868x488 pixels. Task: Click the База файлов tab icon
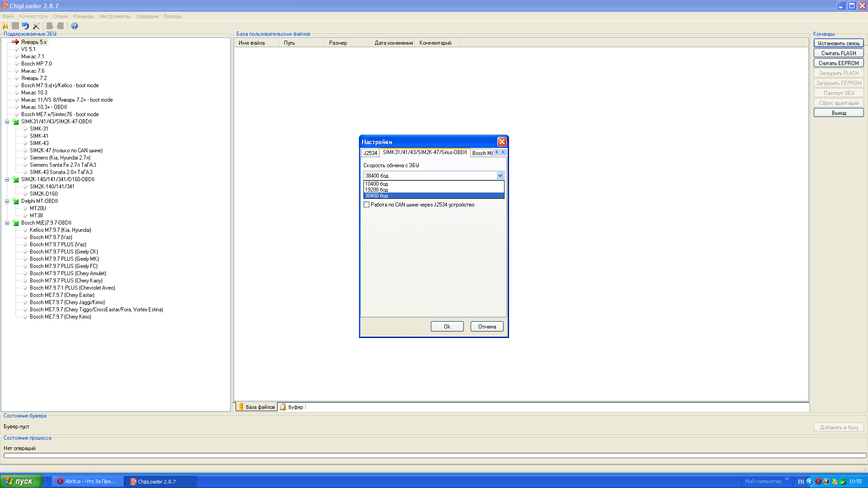coord(241,407)
